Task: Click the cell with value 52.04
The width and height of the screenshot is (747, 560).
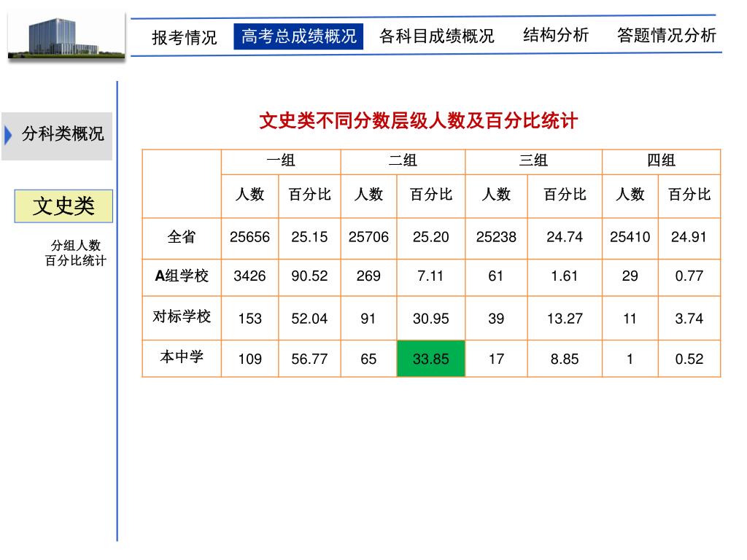Action: (x=309, y=318)
